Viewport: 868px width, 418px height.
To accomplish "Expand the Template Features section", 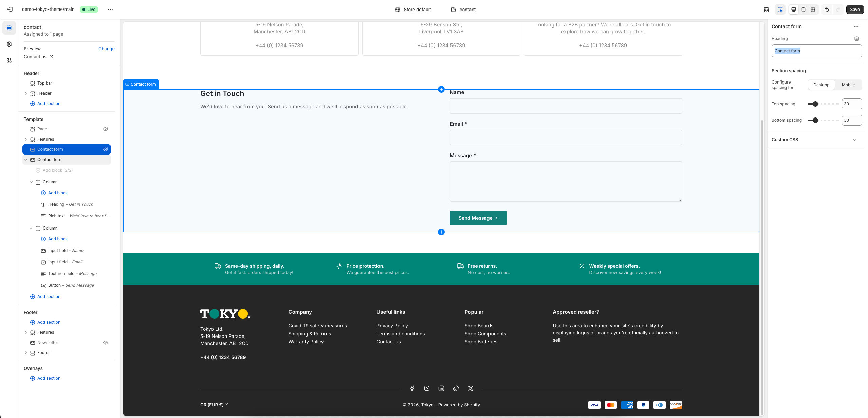I will click(26, 139).
